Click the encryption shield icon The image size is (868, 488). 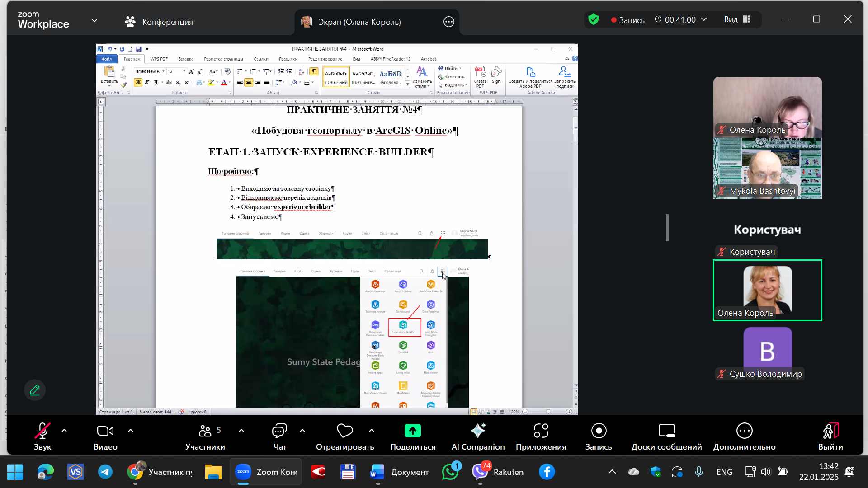(593, 19)
